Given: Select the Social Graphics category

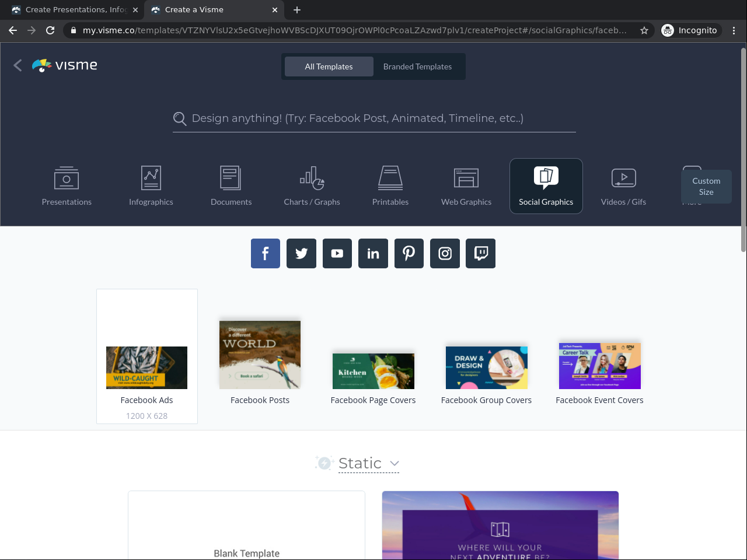Looking at the screenshot, I should click(546, 186).
